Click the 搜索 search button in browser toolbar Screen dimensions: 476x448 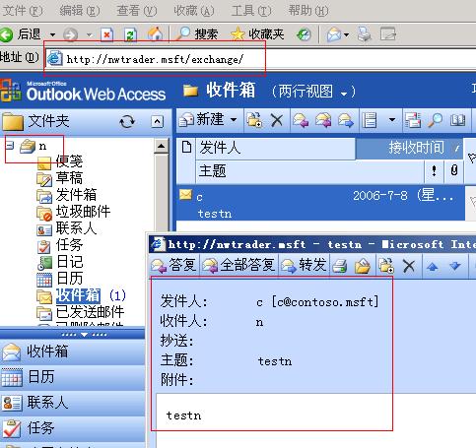click(x=196, y=34)
